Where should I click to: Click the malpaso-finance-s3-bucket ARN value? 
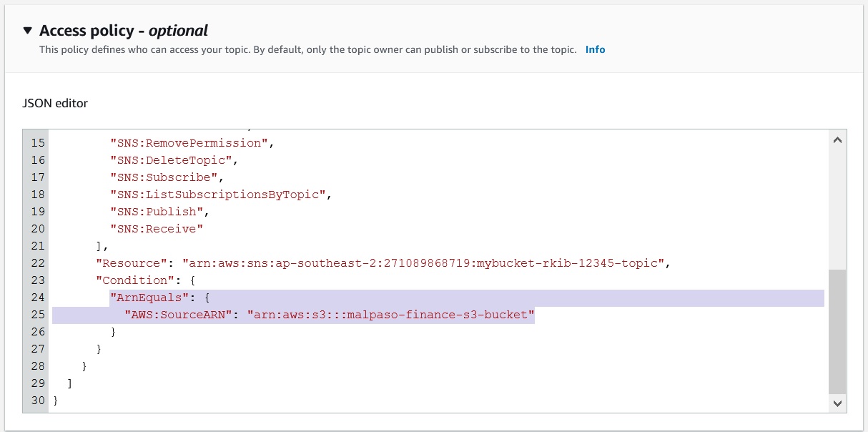point(390,315)
